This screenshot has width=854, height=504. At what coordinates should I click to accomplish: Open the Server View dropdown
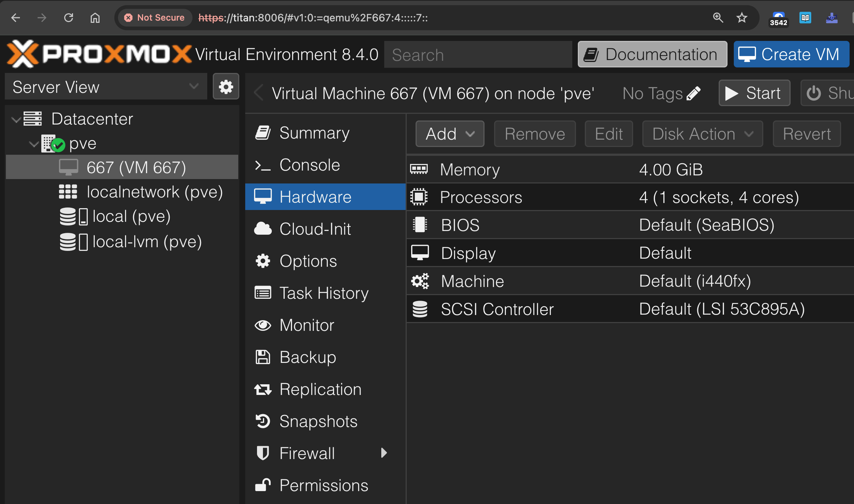[106, 87]
